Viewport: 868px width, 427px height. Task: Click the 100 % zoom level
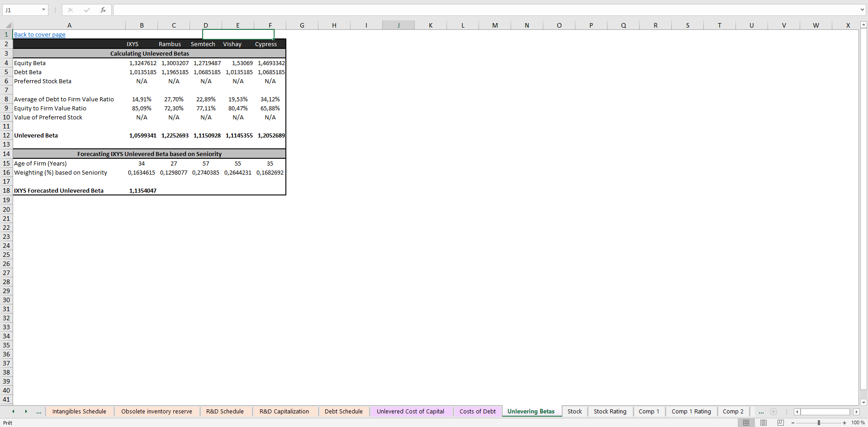click(x=858, y=422)
